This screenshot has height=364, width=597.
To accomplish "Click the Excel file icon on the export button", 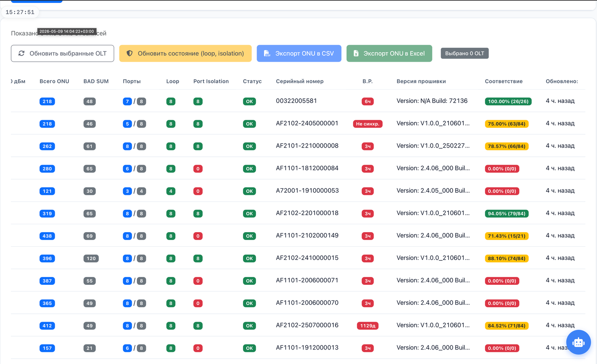I will click(x=356, y=53).
